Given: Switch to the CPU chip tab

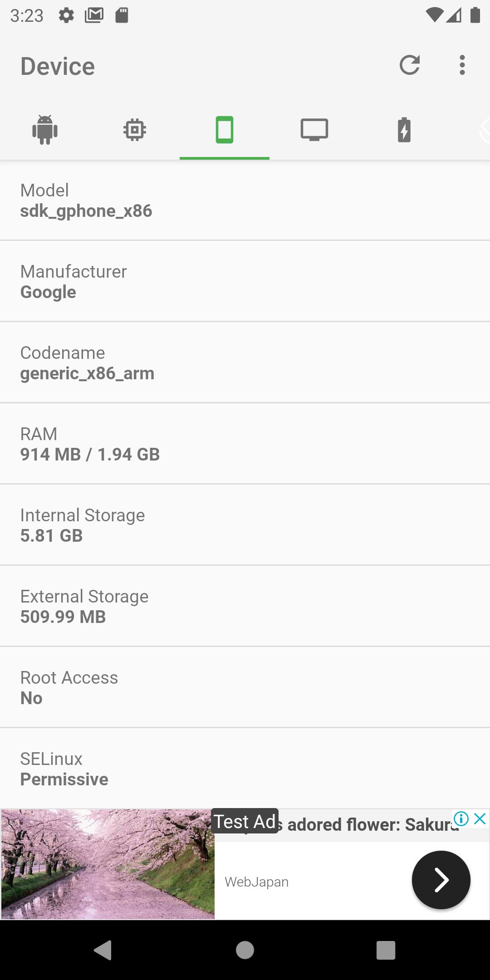Looking at the screenshot, I should pyautogui.click(x=135, y=130).
